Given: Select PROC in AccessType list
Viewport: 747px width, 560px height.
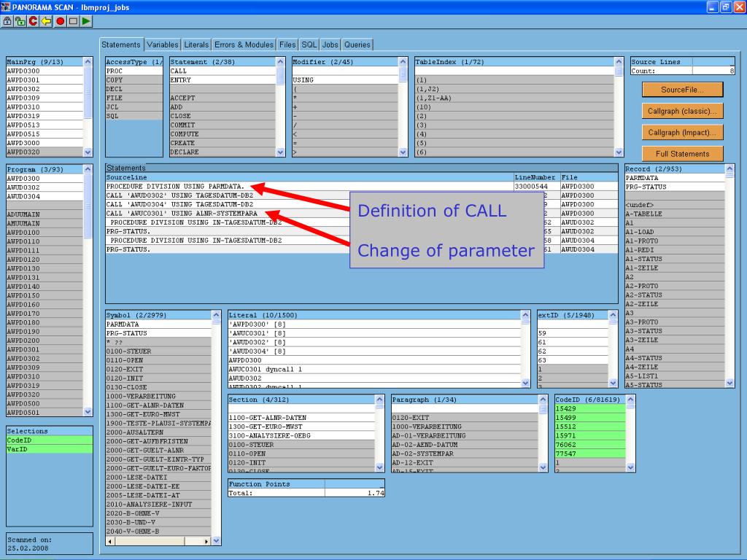Looking at the screenshot, I should (134, 71).
